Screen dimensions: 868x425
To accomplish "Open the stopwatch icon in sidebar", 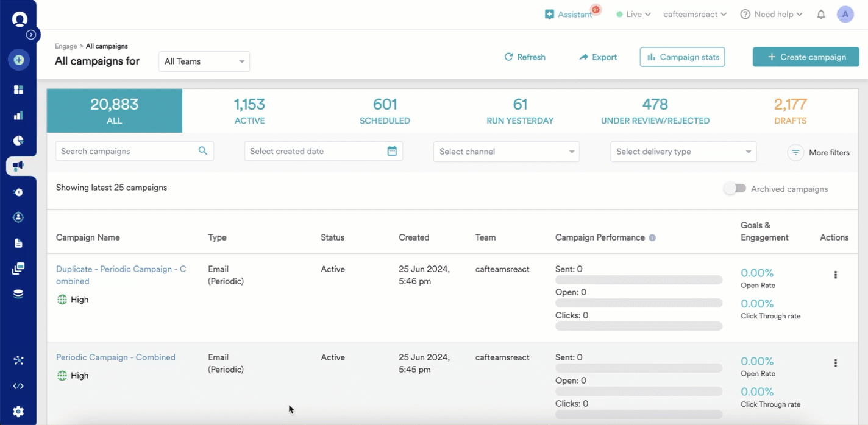I will click(18, 192).
